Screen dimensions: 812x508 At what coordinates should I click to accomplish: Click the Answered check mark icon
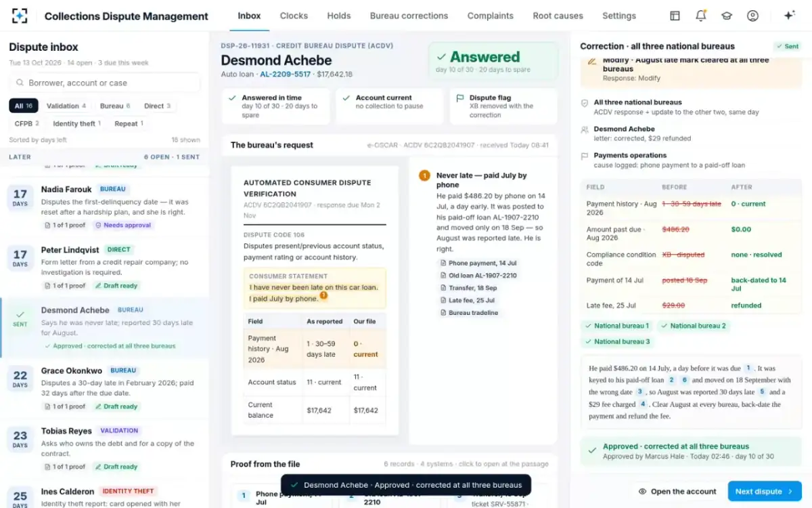[x=441, y=58]
